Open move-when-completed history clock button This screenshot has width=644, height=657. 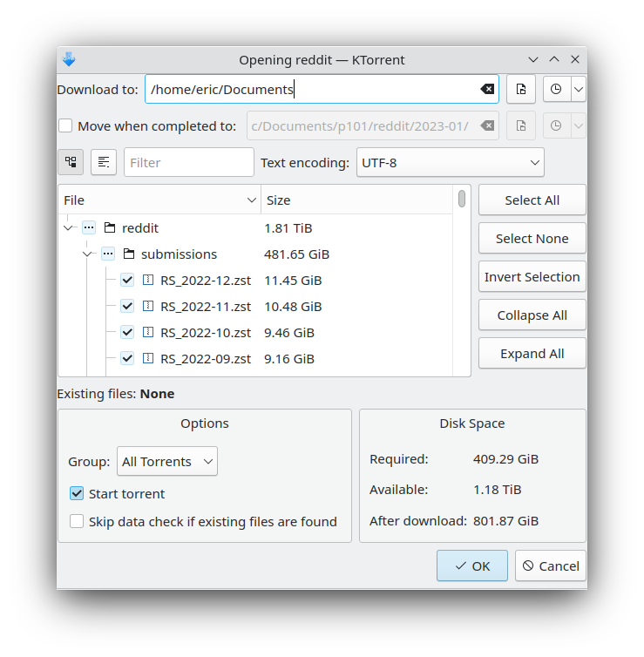pos(557,125)
